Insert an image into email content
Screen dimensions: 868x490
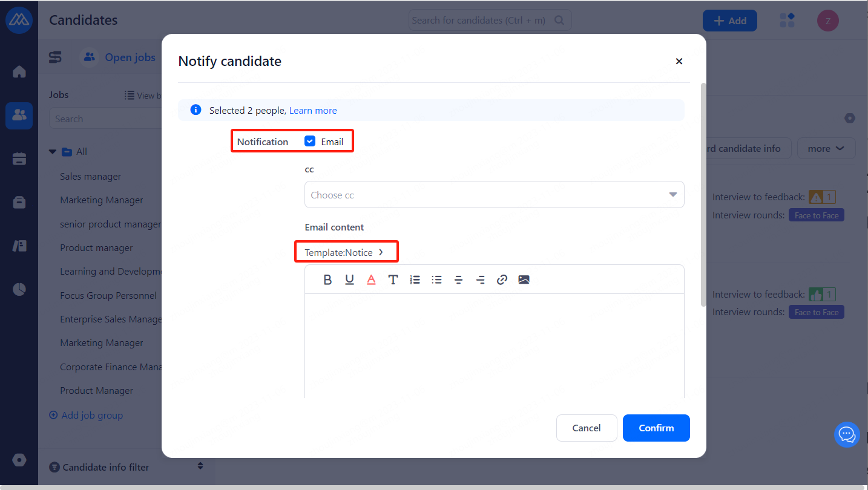(x=524, y=279)
